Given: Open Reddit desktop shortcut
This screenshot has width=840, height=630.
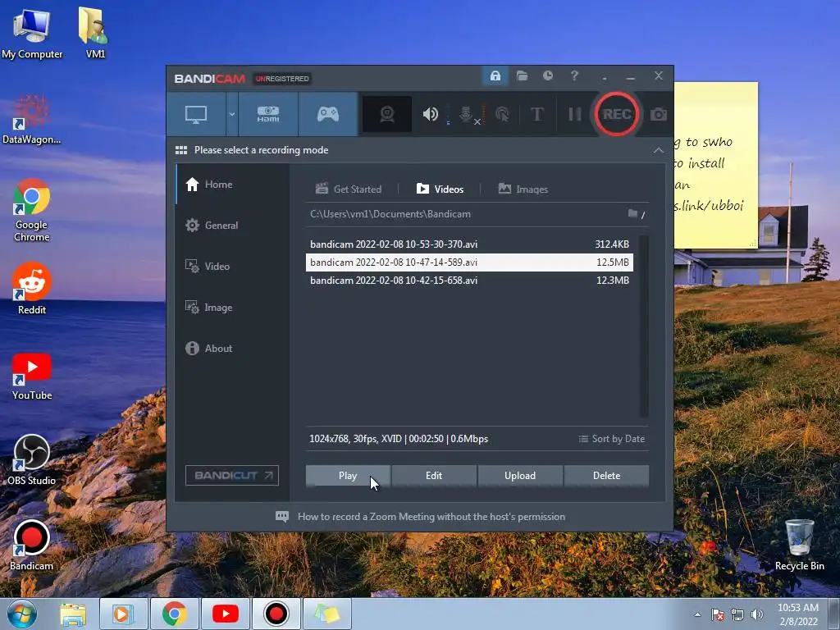Looking at the screenshot, I should click(x=32, y=290).
